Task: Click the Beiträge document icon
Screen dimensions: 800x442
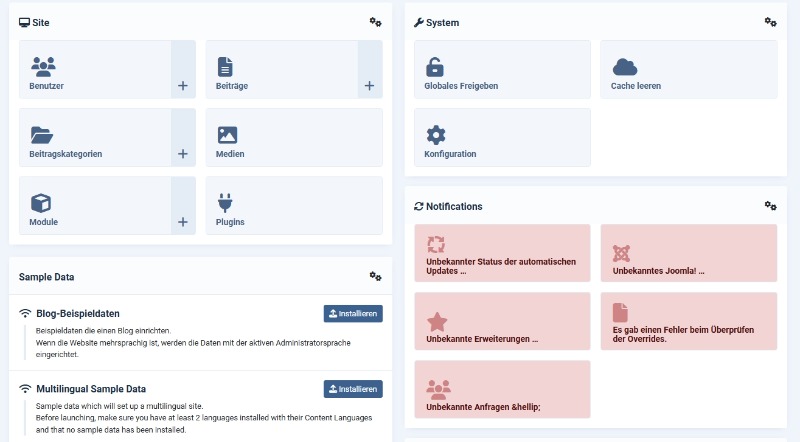Action: click(225, 67)
